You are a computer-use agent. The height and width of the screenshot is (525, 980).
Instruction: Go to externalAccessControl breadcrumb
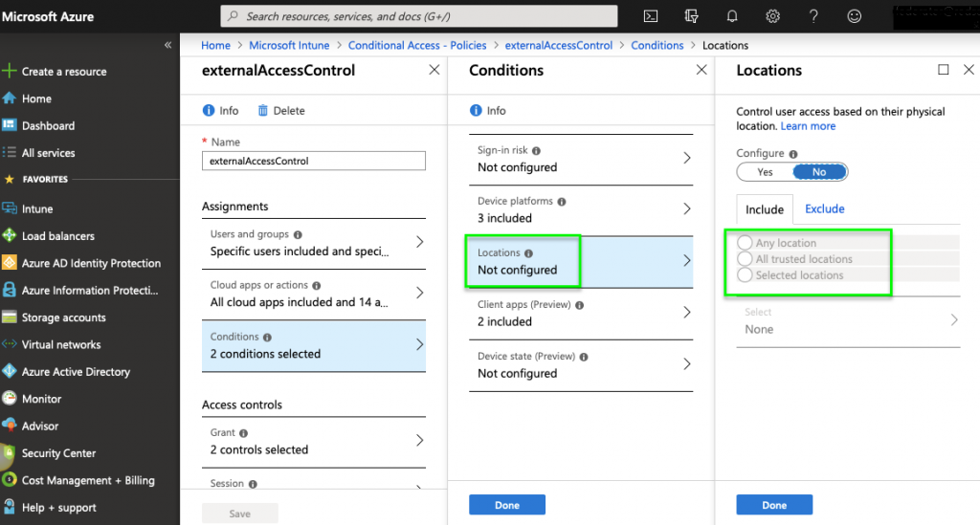(x=558, y=45)
